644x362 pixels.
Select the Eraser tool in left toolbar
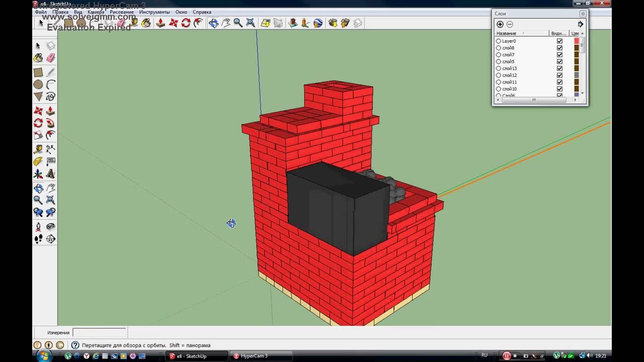pyautogui.click(x=51, y=58)
